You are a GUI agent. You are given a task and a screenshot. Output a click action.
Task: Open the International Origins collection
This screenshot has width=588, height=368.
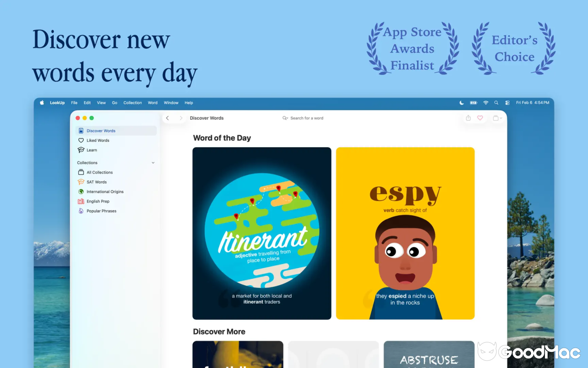pyautogui.click(x=116, y=192)
